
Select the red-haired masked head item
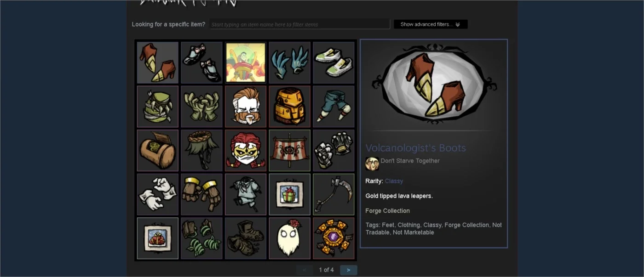[246, 150]
